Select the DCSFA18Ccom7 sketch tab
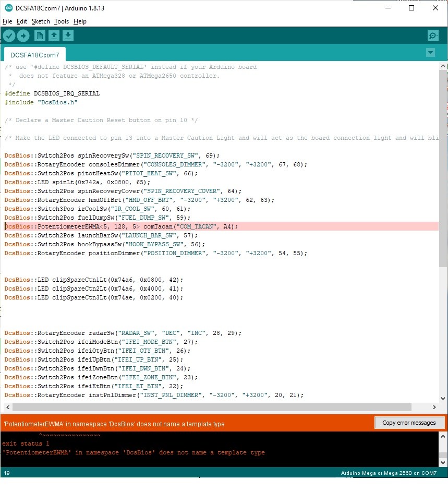This screenshot has width=448, height=492. tap(35, 55)
